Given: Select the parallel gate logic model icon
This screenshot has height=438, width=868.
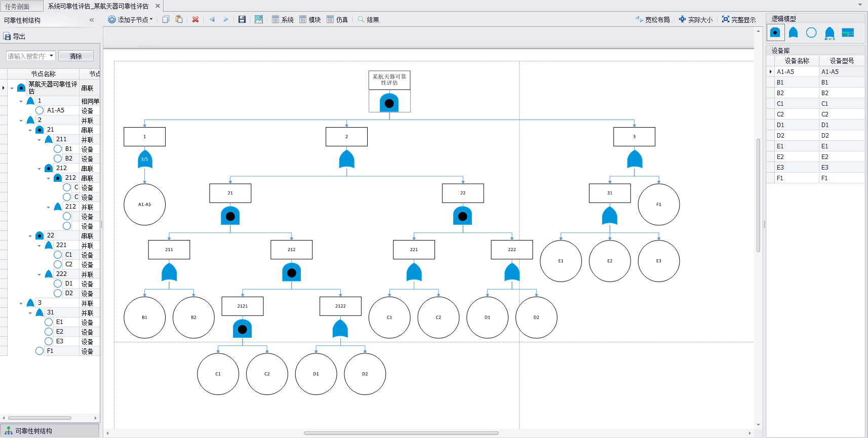Looking at the screenshot, I should click(793, 32).
